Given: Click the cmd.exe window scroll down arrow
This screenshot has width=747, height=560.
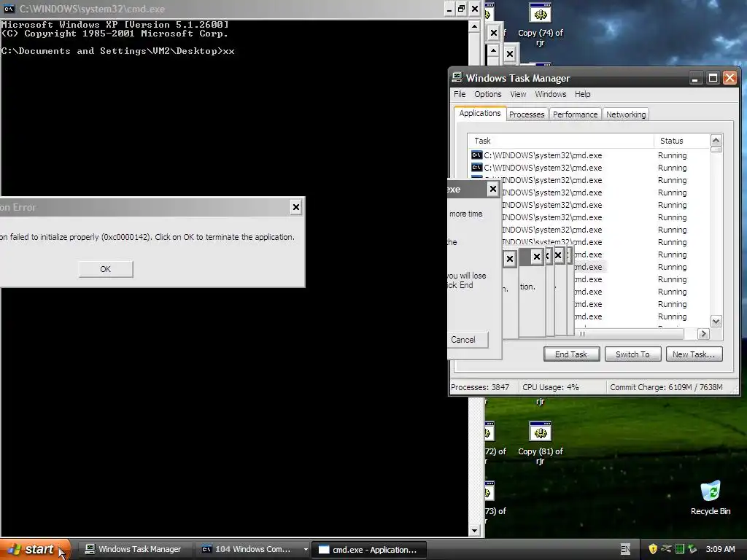Looking at the screenshot, I should click(474, 530).
